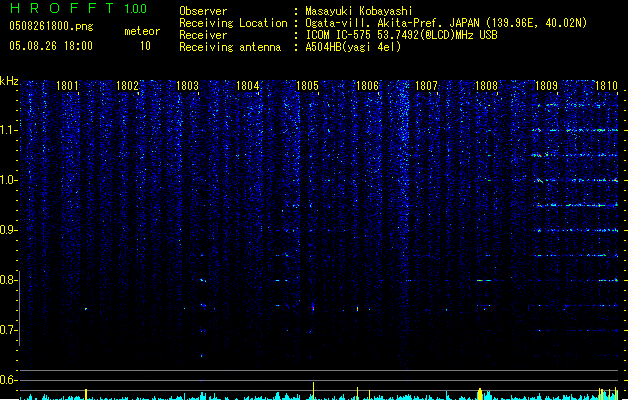Click the HROFFT 1.0.0 title text
The image size is (629, 400).
(x=78, y=8)
